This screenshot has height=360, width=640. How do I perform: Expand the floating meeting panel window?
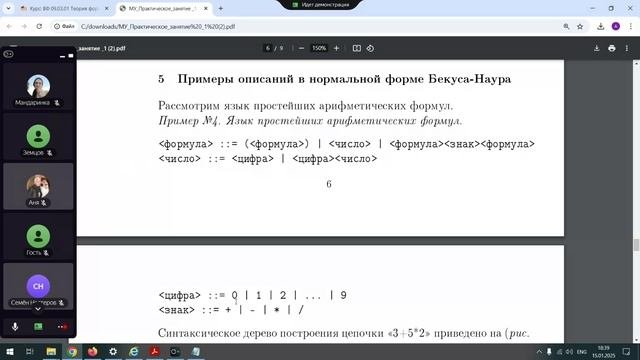tap(71, 56)
